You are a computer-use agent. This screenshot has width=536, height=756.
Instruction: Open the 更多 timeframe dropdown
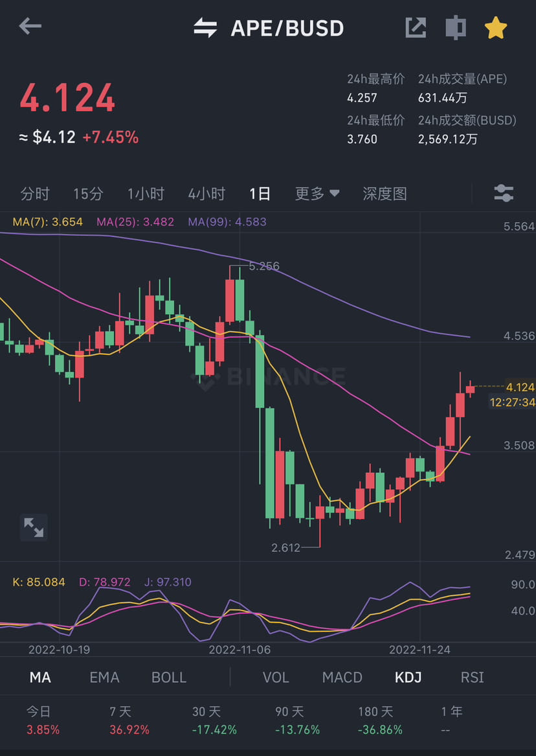pos(317,193)
